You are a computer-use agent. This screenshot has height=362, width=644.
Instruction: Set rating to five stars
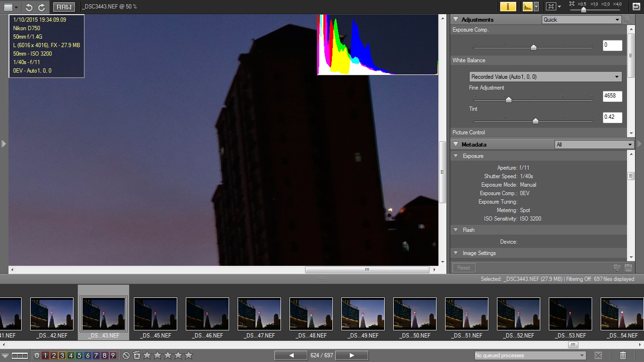(x=189, y=355)
